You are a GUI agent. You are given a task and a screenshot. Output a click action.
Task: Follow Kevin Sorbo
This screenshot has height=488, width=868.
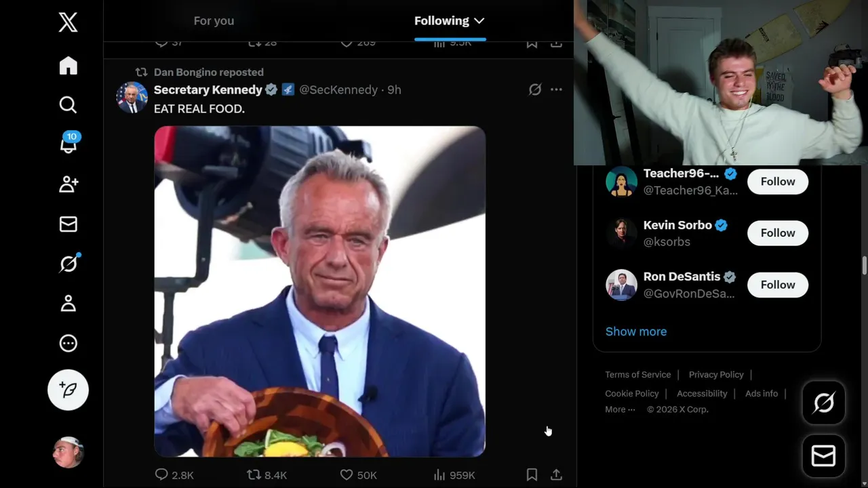pyautogui.click(x=778, y=233)
